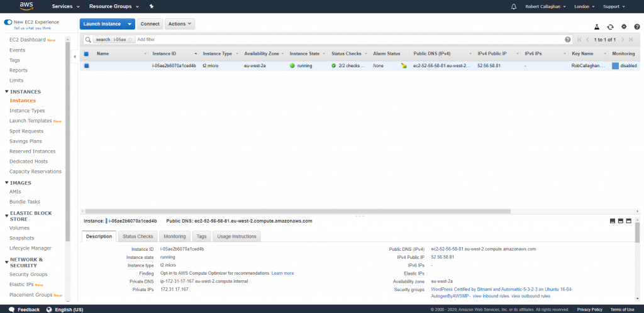Collapse the left navigation sidebar arrow
The width and height of the screenshot is (644, 313).
[x=75, y=57]
